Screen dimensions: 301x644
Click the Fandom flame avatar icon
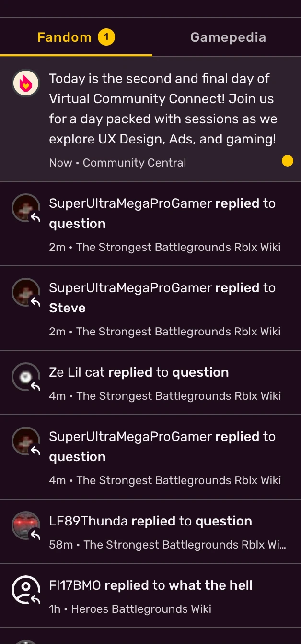pyautogui.click(x=25, y=83)
